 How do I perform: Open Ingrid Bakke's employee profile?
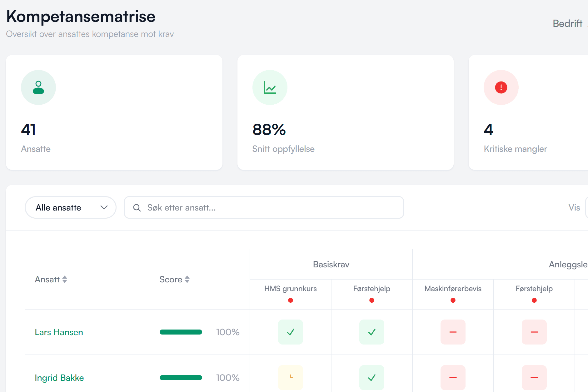[x=59, y=378]
